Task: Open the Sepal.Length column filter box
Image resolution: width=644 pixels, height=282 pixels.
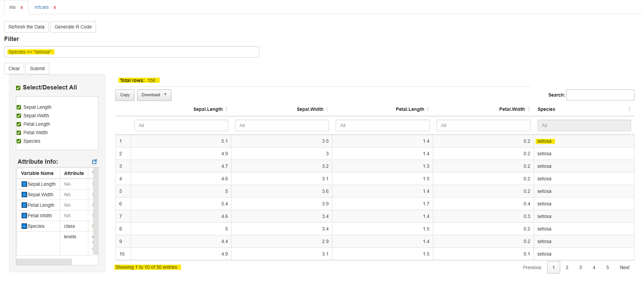Action: click(181, 125)
